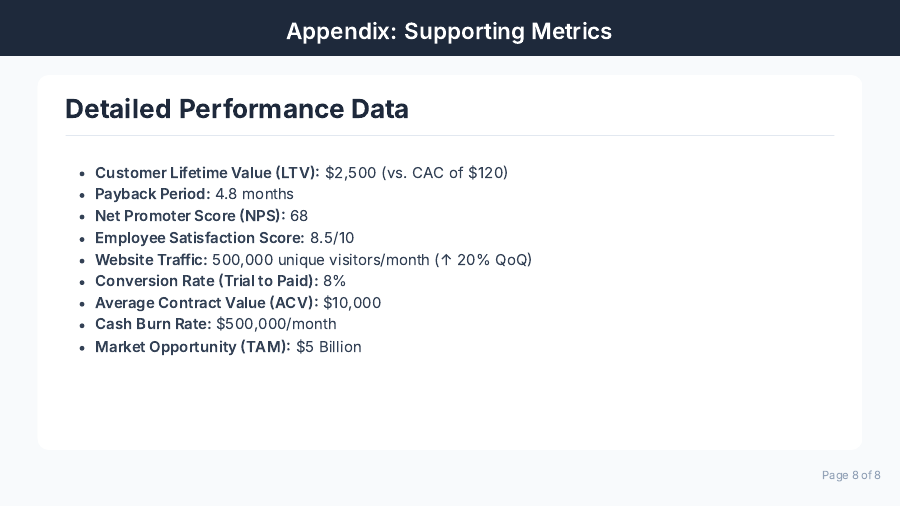Click the NPS value 68

(x=299, y=216)
